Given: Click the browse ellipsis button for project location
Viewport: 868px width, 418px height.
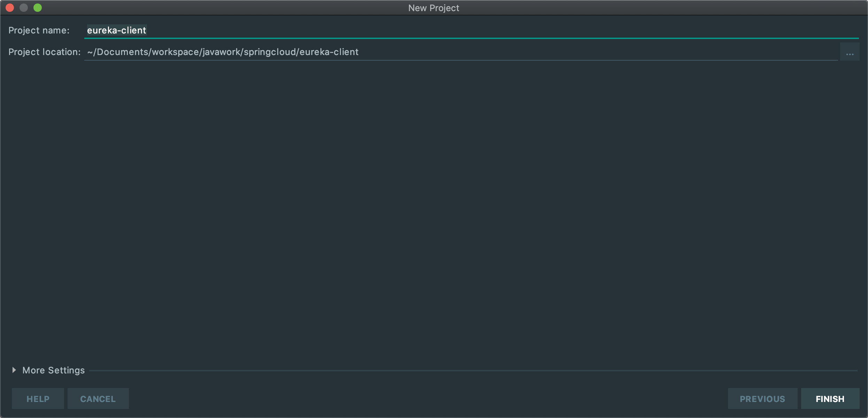Looking at the screenshot, I should click(850, 52).
